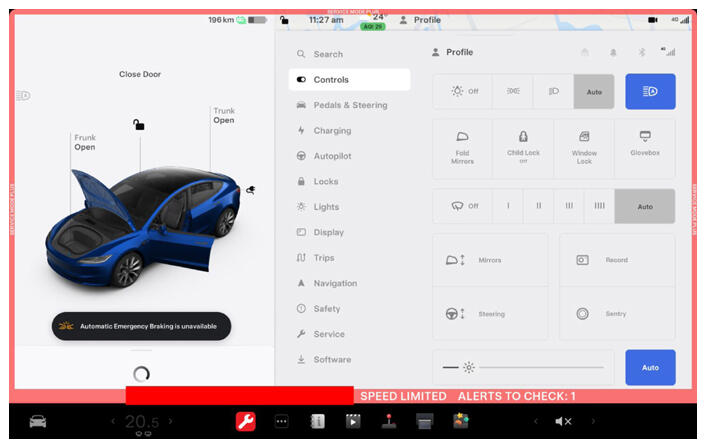
Task: Open car controls from bottom-left car icon
Action: 38,421
